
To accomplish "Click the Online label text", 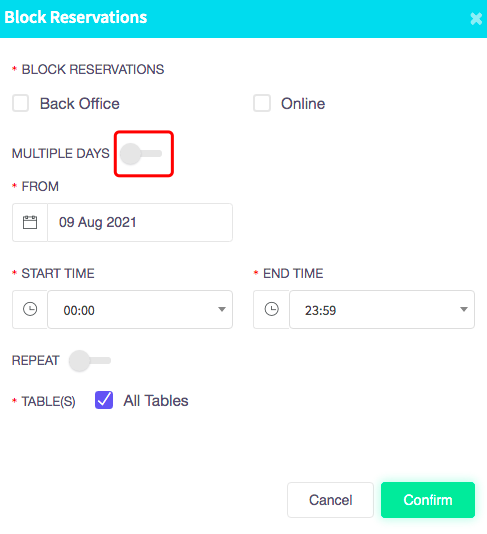I will (303, 104).
